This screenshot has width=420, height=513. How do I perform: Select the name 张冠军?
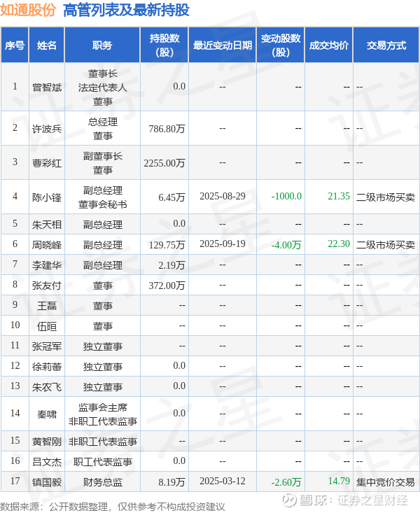[47, 346]
